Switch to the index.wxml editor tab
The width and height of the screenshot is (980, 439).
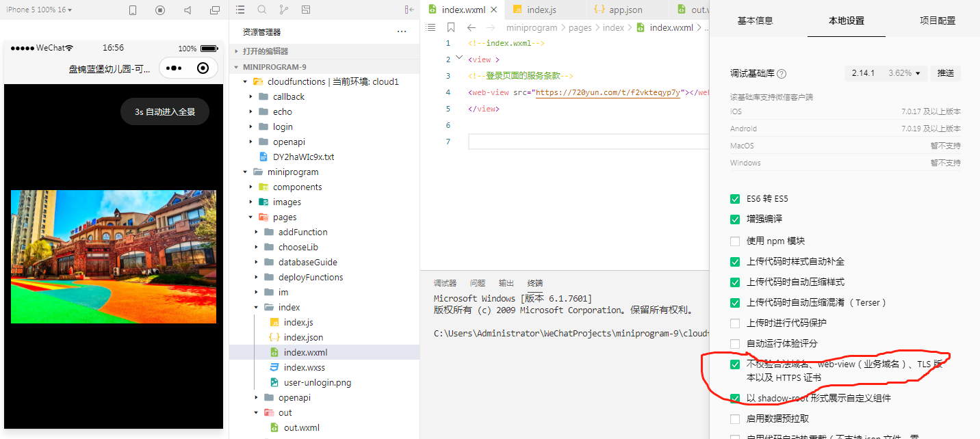point(463,10)
